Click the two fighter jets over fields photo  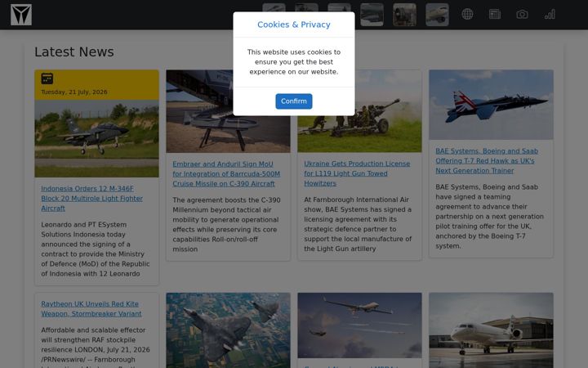[228, 330]
